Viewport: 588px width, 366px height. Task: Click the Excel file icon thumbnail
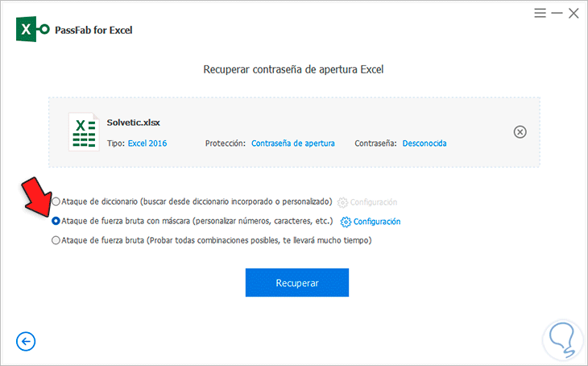[x=84, y=132]
